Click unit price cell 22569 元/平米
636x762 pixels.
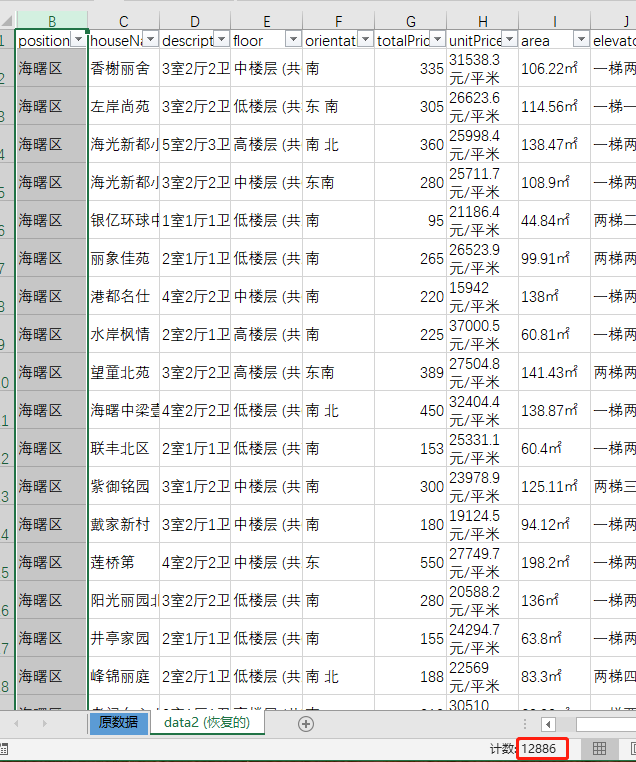click(482, 676)
